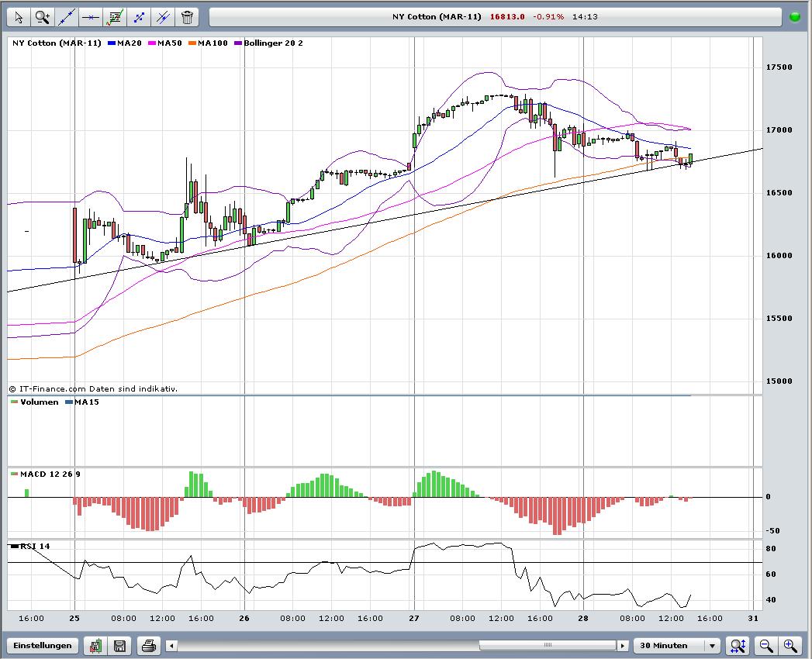Open Einstellungen settings button
The height and width of the screenshot is (659, 812).
[43, 645]
